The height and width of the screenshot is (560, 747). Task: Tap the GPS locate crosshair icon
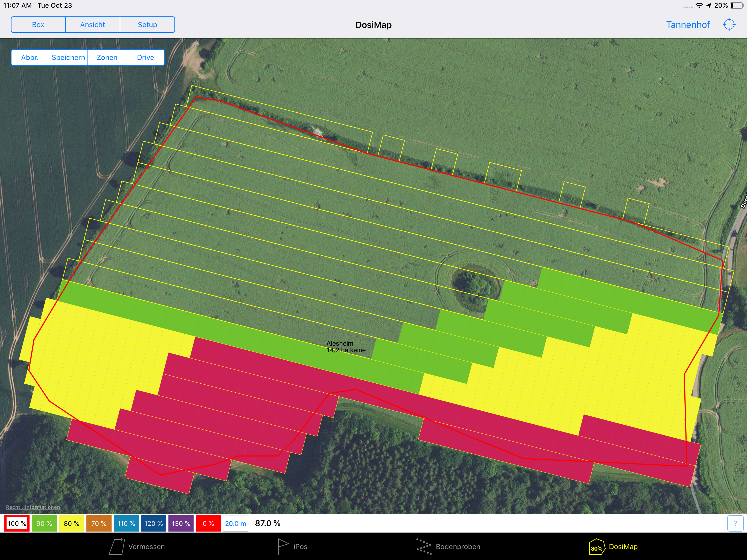(729, 25)
